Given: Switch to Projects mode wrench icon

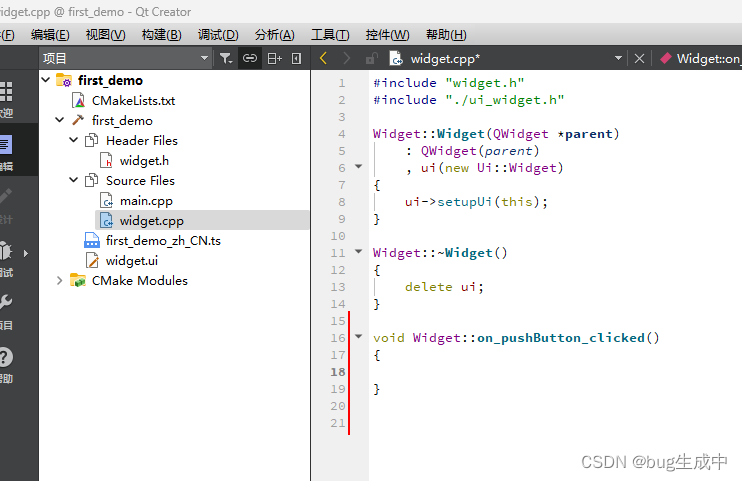Looking at the screenshot, I should (x=6, y=302).
